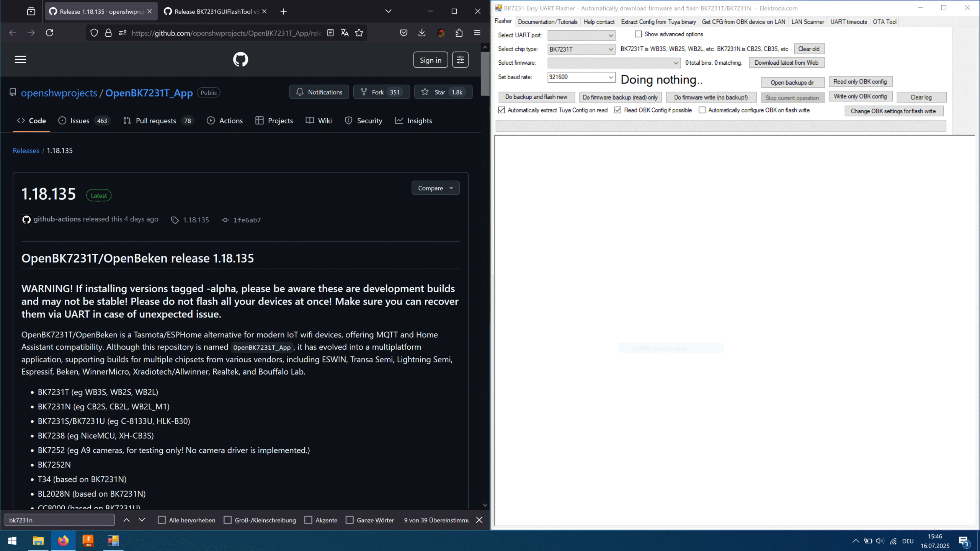Click the orange F360 taskbar app icon
This screenshot has width=980, height=551.
tap(88, 541)
